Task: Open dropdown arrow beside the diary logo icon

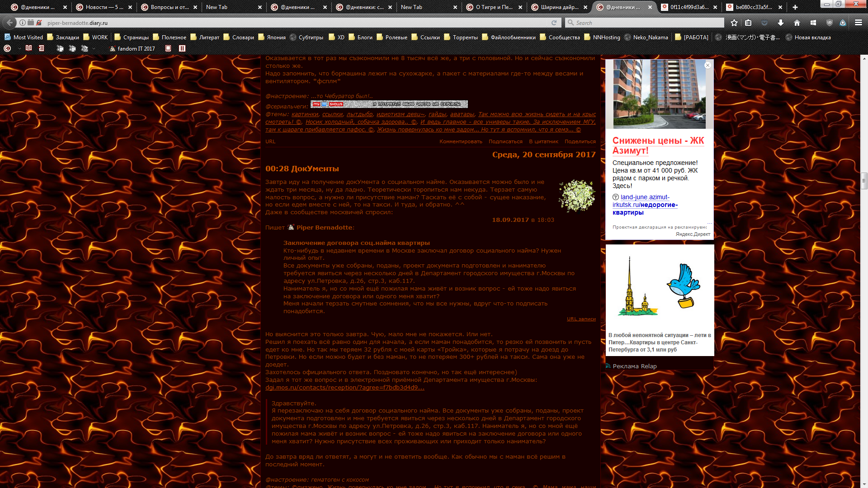Action: click(19, 48)
